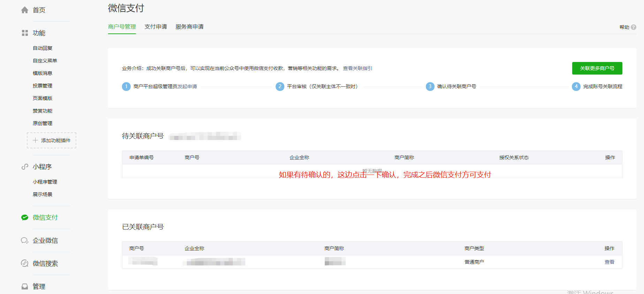Select 赞赏功能 in the sidebar
Viewport: 644px width, 294px height.
click(43, 111)
